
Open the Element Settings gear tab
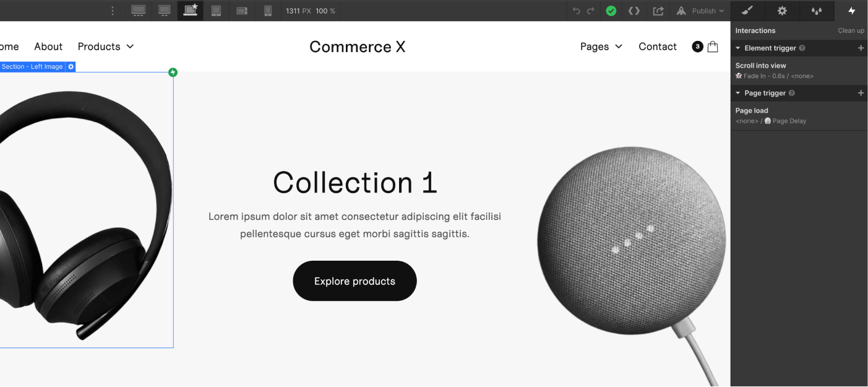pos(782,11)
